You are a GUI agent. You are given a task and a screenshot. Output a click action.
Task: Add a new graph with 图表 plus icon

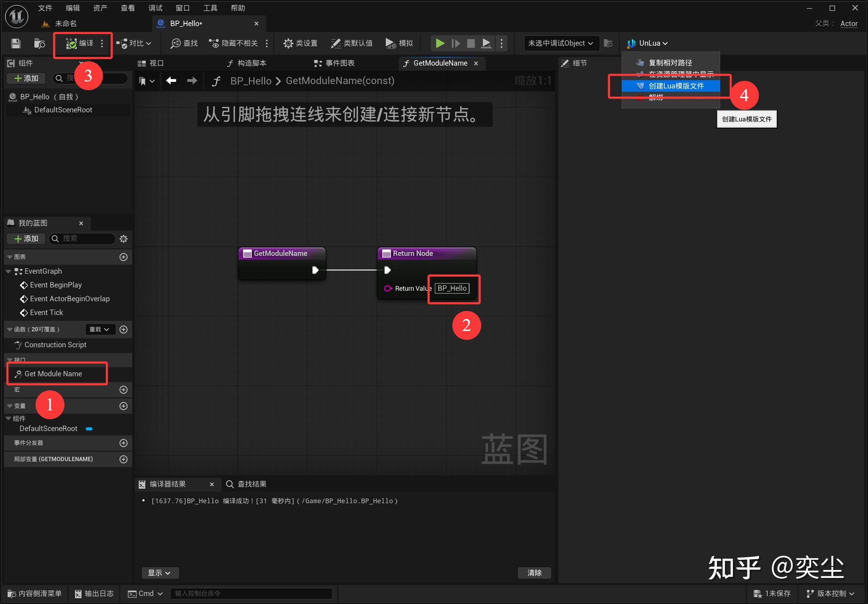coord(123,257)
